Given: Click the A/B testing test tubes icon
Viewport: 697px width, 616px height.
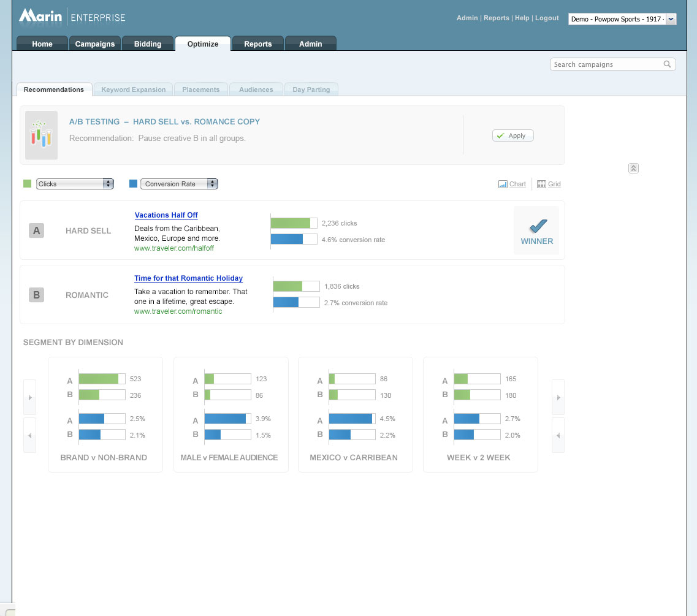Looking at the screenshot, I should (x=42, y=135).
